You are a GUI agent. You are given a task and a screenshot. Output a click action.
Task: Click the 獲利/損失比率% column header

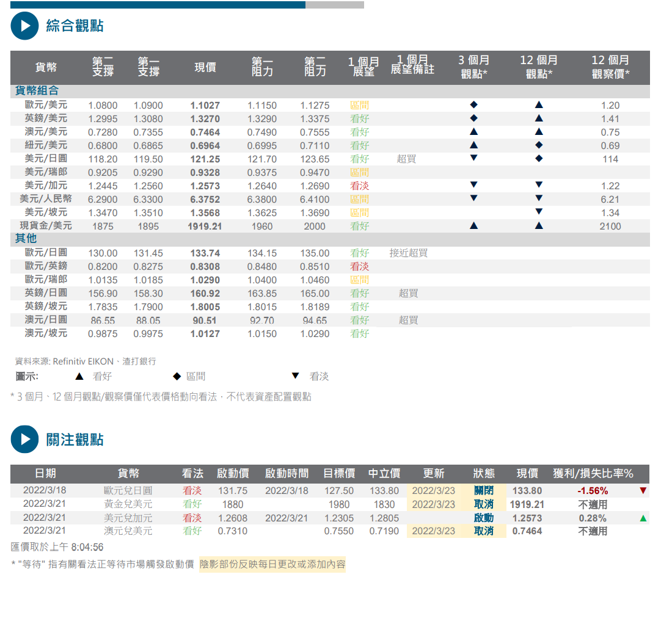(593, 473)
